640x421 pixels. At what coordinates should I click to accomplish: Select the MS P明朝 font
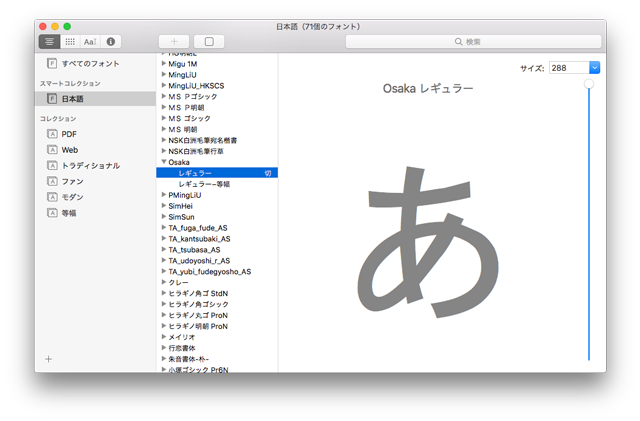pos(186,107)
